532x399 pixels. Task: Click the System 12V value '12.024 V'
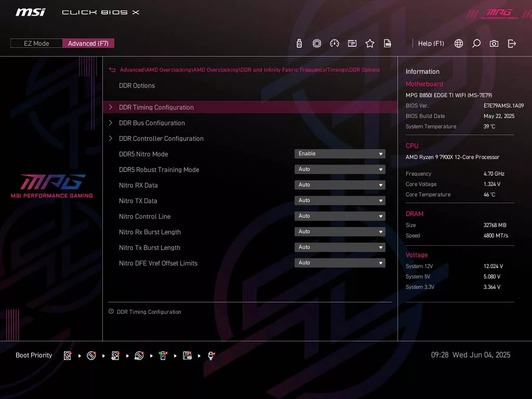494,267
